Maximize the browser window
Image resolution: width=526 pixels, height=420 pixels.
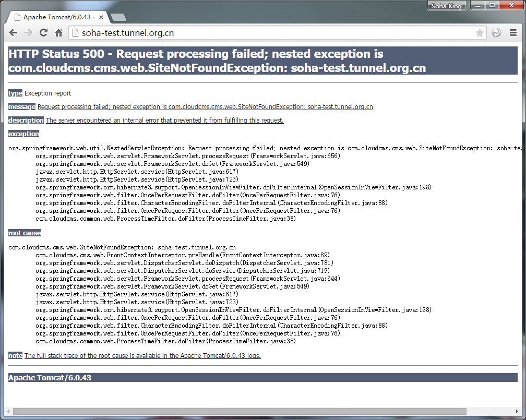coord(492,5)
